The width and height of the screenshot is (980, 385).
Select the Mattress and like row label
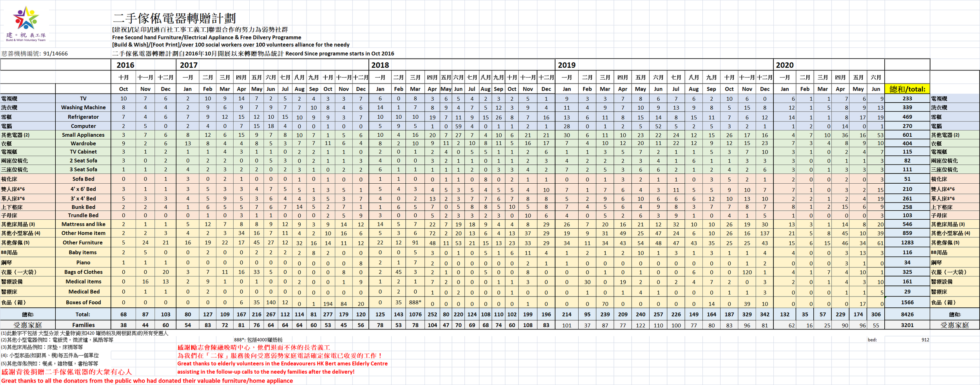click(x=83, y=224)
